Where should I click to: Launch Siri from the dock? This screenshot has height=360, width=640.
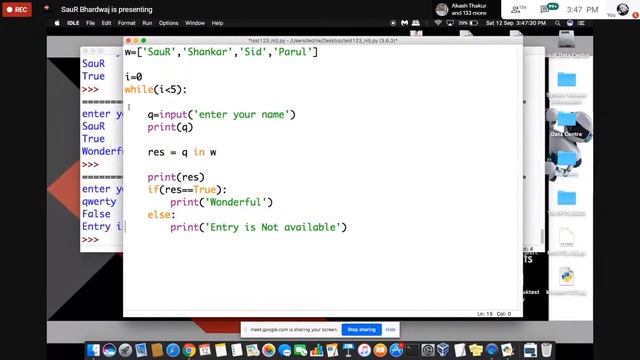point(109,350)
